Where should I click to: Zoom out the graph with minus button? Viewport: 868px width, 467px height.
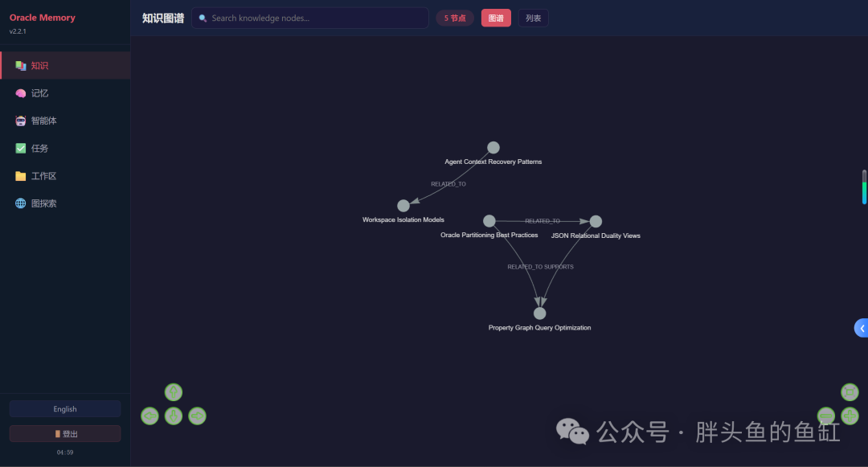click(x=826, y=416)
